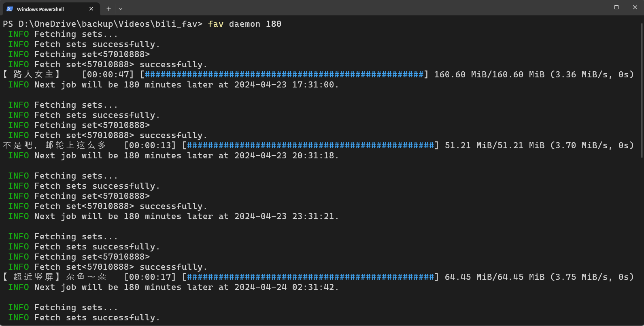Click the prompt path D:\OneDrive\backup\Videos\bili_fav
This screenshot has height=326, width=644.
pyautogui.click(x=108, y=24)
